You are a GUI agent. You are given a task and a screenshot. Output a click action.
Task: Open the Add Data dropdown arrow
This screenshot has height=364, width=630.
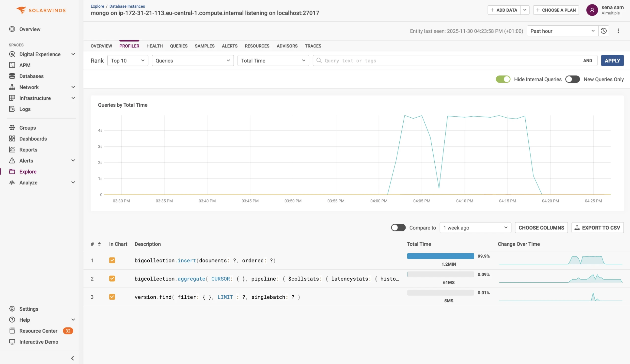pyautogui.click(x=525, y=10)
